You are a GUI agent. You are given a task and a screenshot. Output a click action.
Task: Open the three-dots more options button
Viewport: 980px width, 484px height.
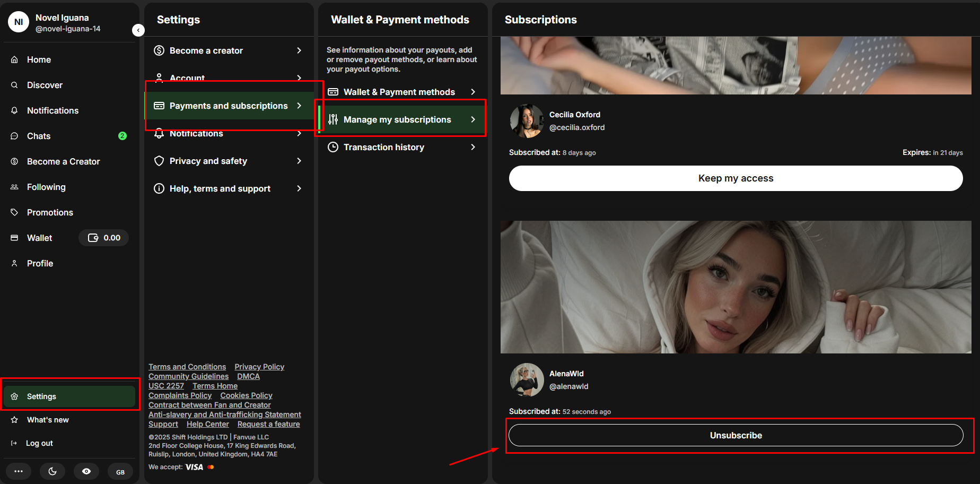(19, 471)
